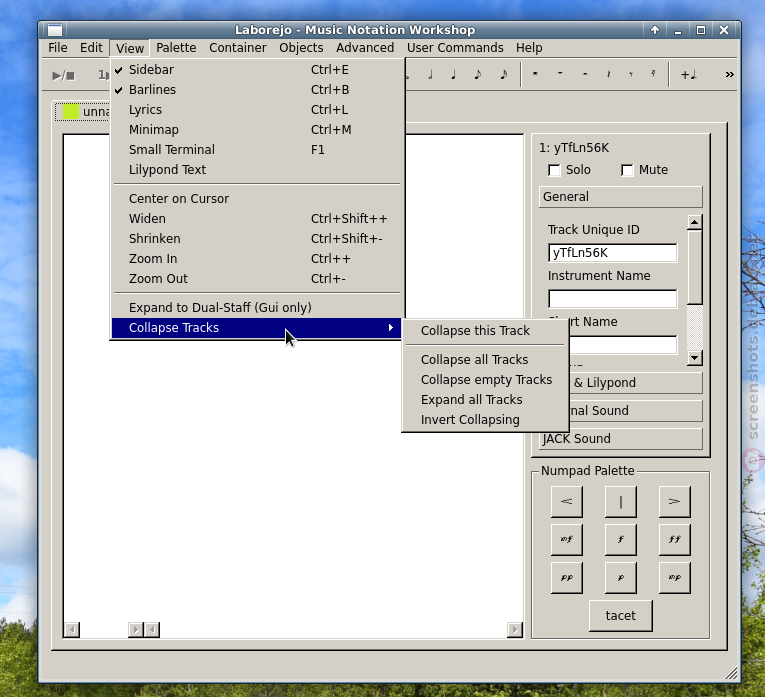Image resolution: width=765 pixels, height=697 pixels.
Task: Open the Container menu
Action: click(238, 48)
